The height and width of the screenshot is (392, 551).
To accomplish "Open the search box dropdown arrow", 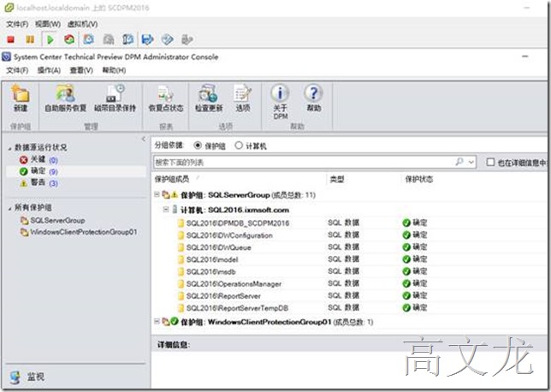I will (x=471, y=162).
